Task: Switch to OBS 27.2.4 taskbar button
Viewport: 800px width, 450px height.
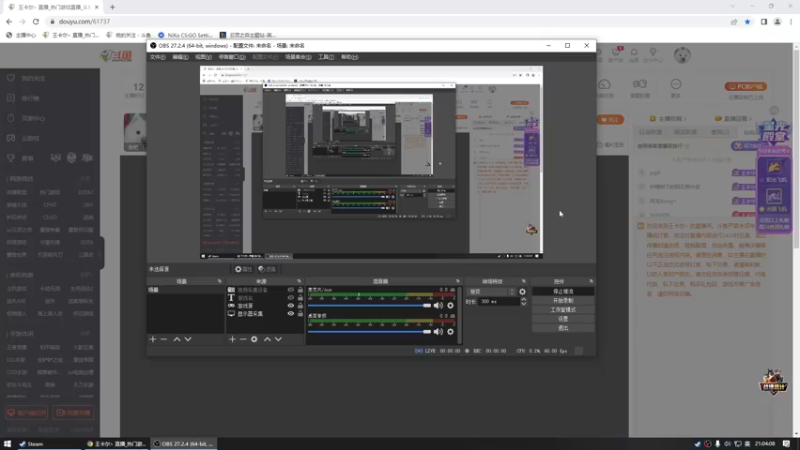Action: [184, 444]
